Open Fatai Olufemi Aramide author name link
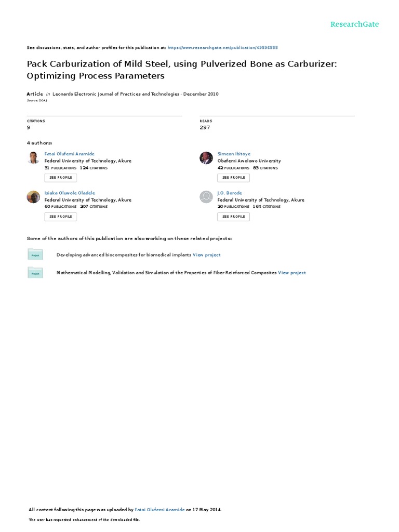This screenshot has width=399, height=532. [x=70, y=154]
